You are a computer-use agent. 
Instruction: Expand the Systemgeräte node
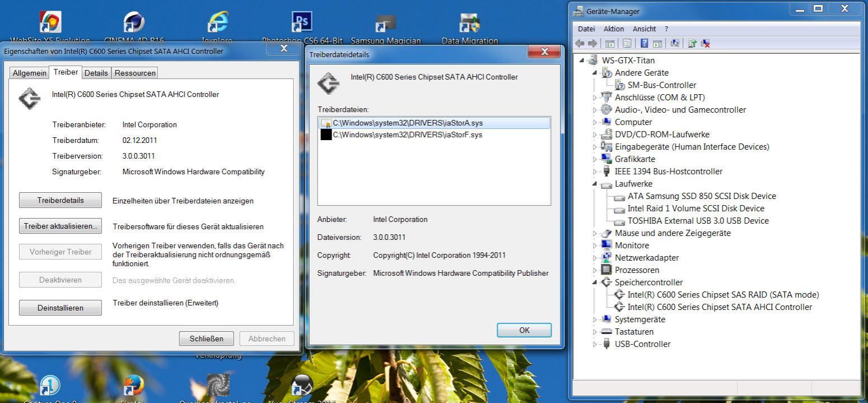[595, 319]
